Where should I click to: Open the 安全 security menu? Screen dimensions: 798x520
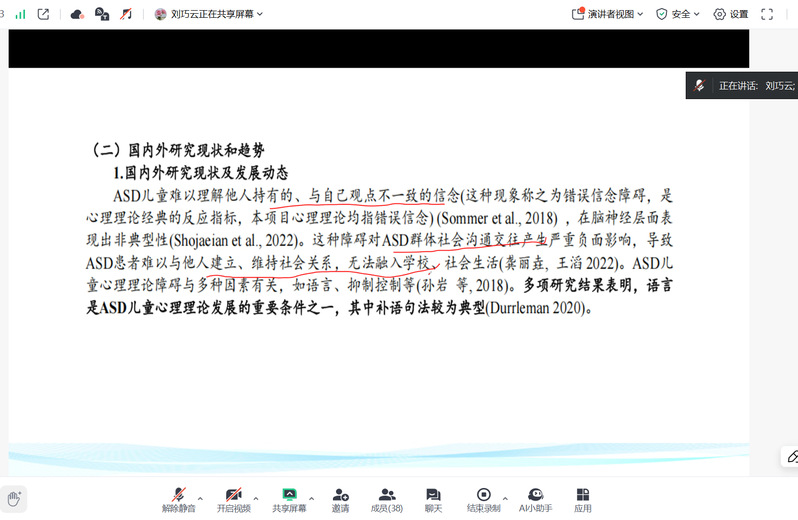point(677,14)
